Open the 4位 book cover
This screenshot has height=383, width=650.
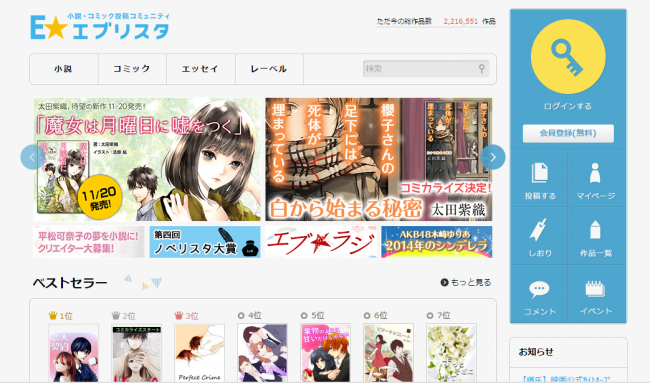coord(262,353)
